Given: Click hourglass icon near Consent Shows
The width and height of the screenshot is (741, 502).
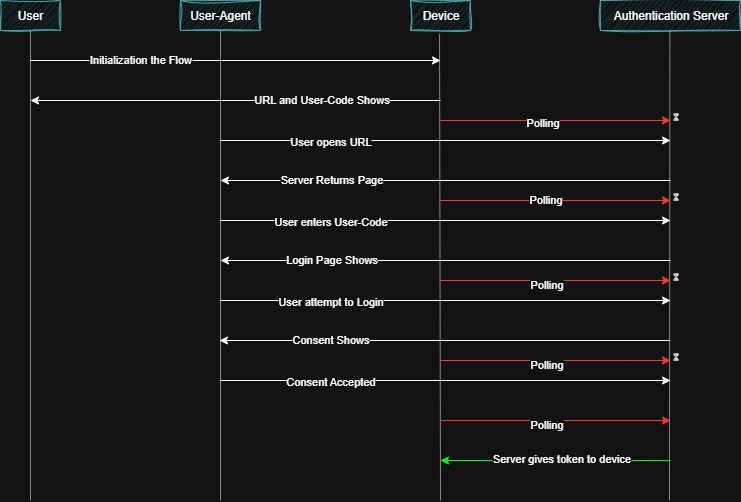Looking at the screenshot, I should pyautogui.click(x=676, y=357).
